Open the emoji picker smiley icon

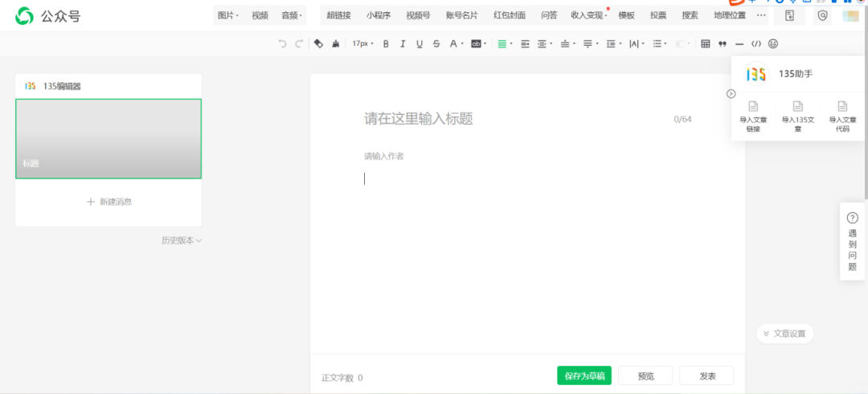[x=773, y=44]
